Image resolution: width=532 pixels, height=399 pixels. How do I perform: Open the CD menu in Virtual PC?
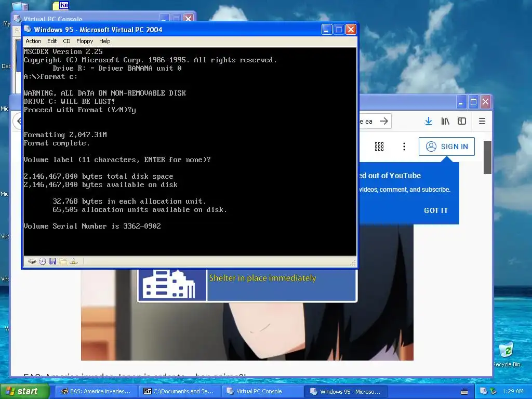(66, 41)
